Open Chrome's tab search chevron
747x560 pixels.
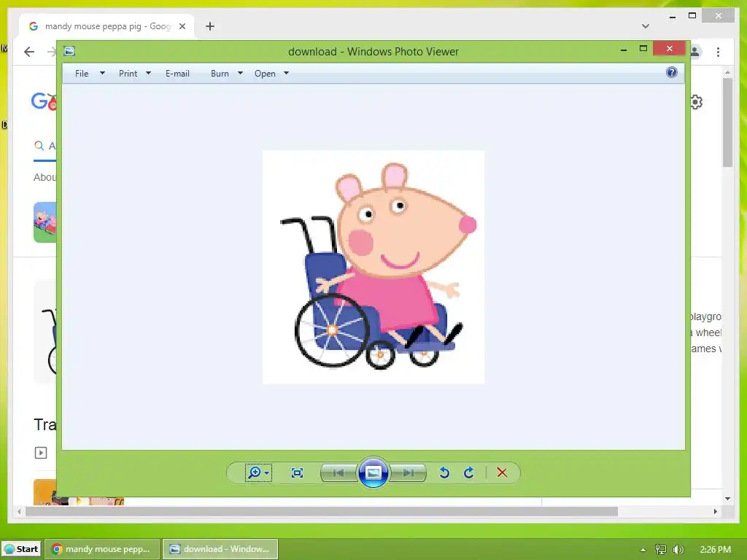(646, 26)
